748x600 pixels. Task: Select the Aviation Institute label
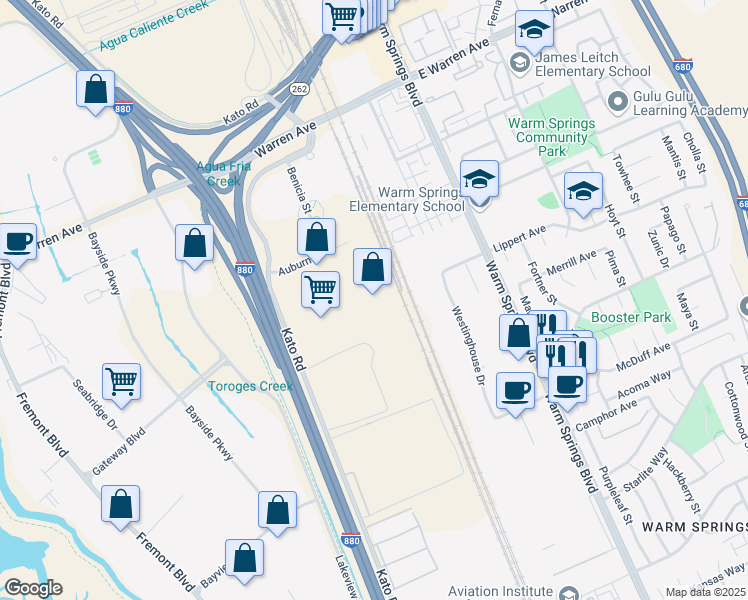point(500,592)
